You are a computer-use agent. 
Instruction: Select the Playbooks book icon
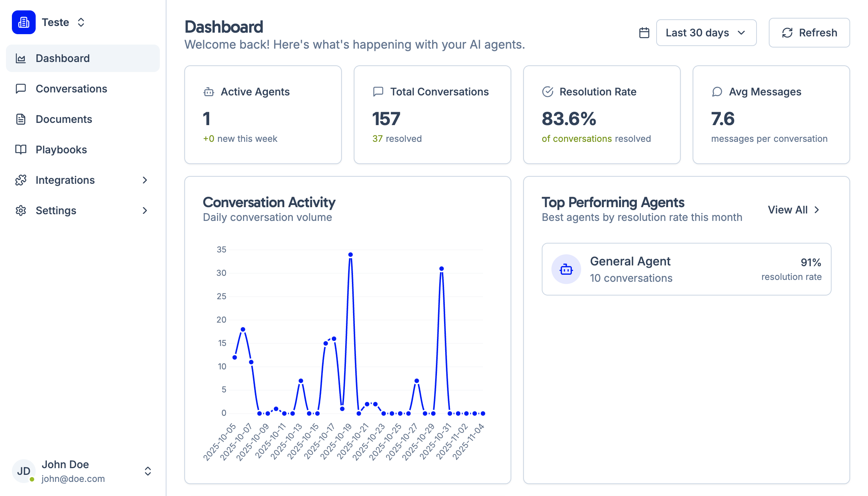tap(21, 150)
